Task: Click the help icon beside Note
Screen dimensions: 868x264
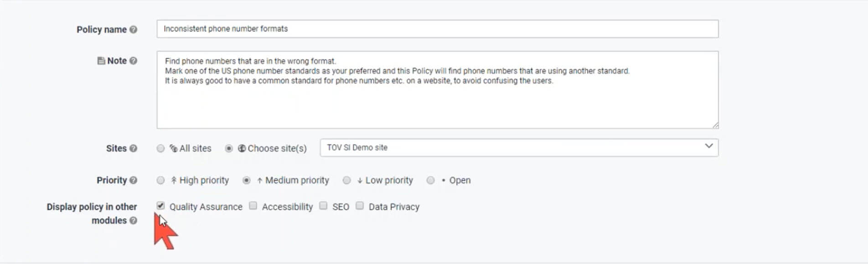Action: coord(133,61)
